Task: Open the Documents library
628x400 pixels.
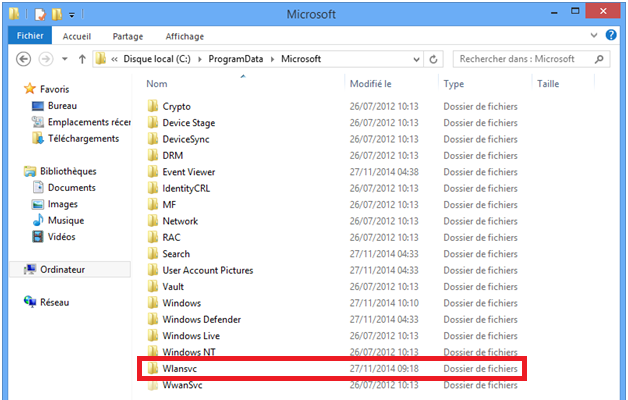Action: [72, 188]
